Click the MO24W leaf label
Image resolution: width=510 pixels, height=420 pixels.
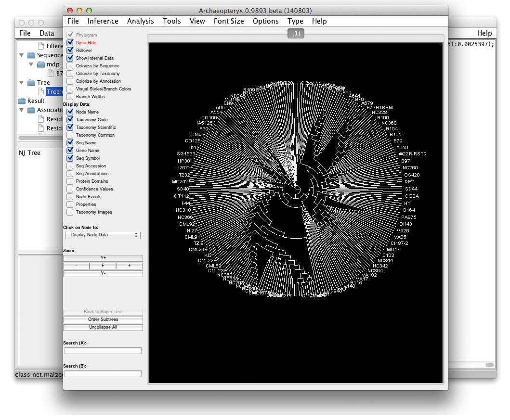(x=181, y=182)
